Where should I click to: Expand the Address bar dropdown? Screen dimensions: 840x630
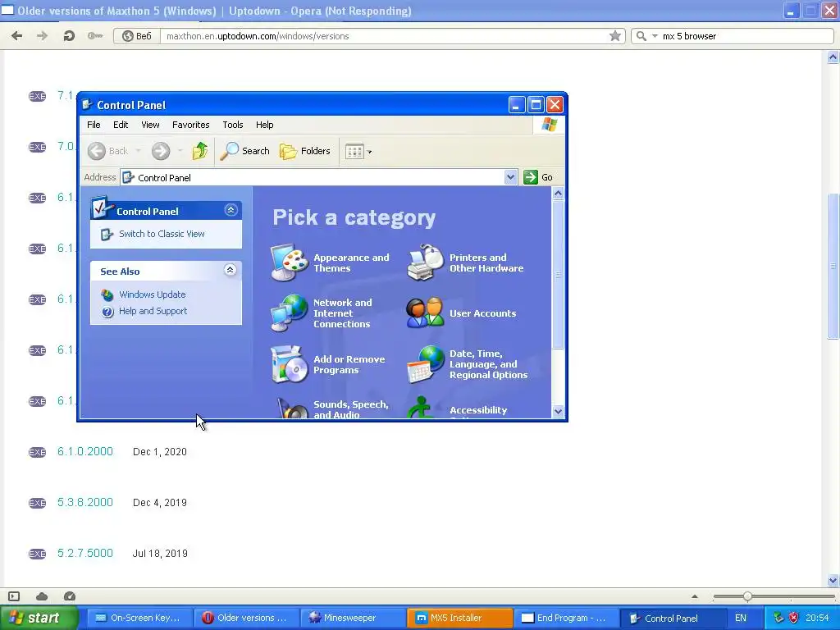point(510,177)
